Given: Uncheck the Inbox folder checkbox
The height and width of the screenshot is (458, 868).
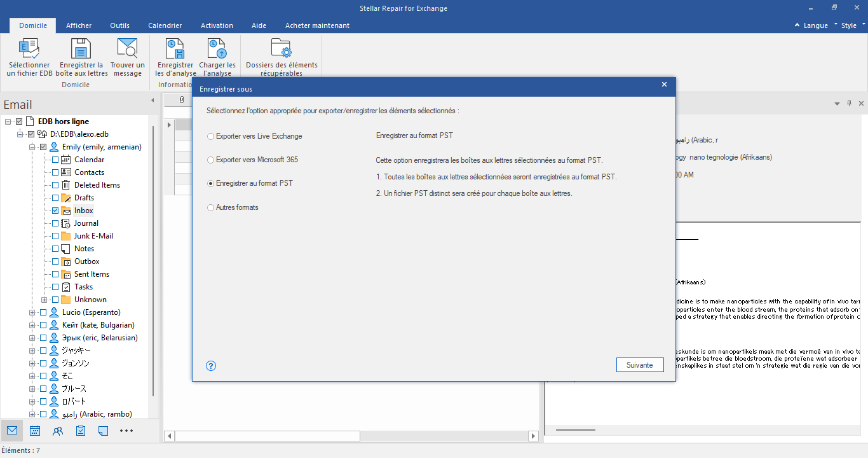Looking at the screenshot, I should [x=55, y=211].
